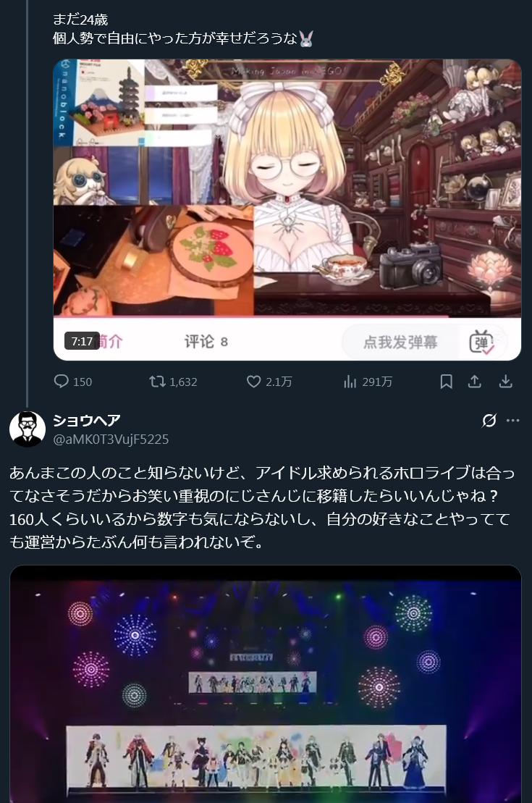Viewport: 532px width, 803px height.
Task: Bookmark the first post
Action: click(446, 381)
